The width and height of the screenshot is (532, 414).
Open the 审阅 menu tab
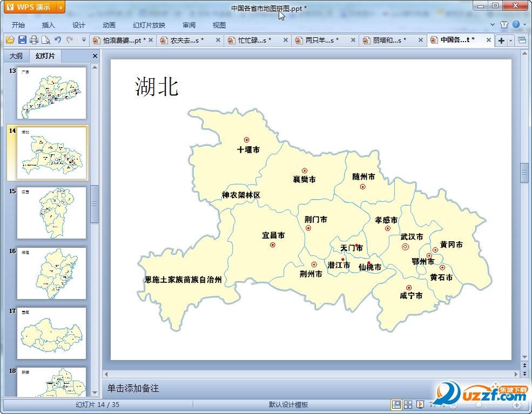188,25
